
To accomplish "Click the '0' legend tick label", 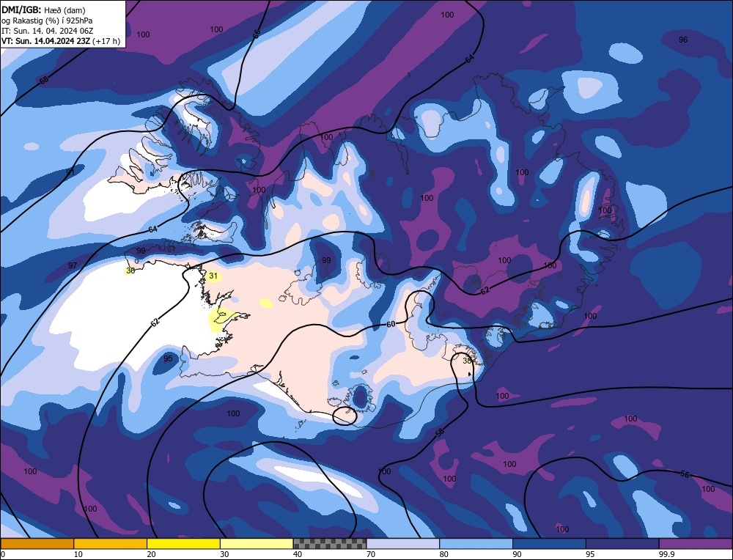I will coord(3,554).
